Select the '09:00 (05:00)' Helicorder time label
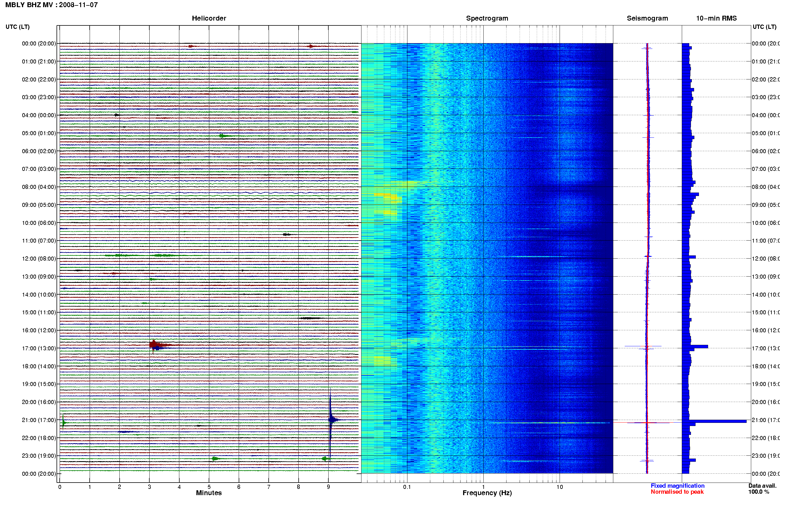 pyautogui.click(x=39, y=205)
